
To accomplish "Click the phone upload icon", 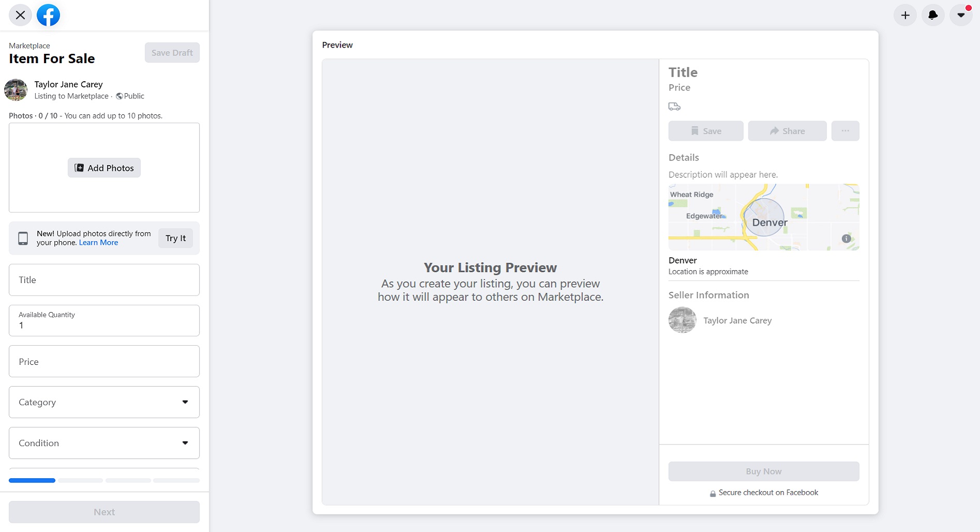I will point(23,238).
